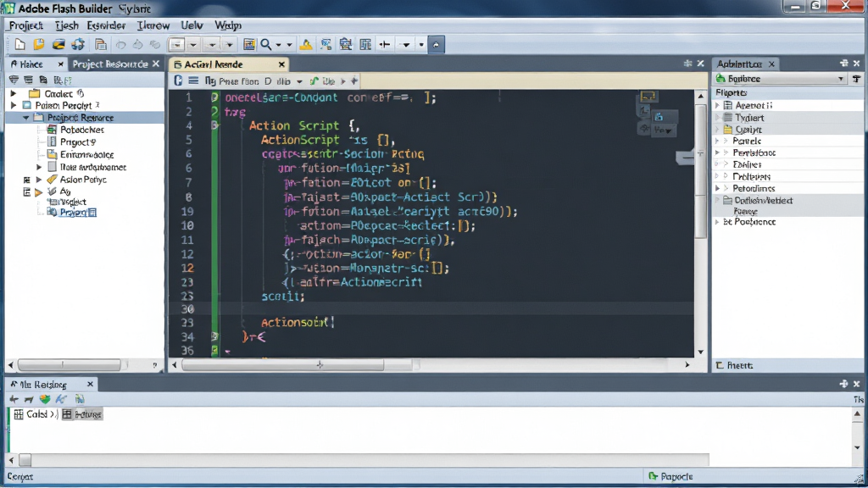Collapse the Project Resource tree folder
The height and width of the screenshot is (488, 868).
26,117
